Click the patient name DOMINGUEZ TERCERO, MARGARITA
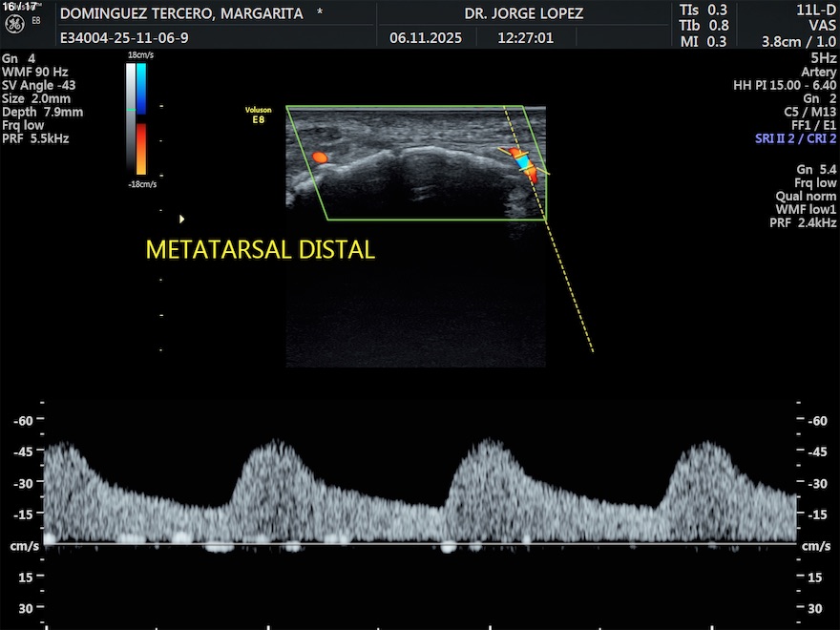This screenshot has width=840, height=630. (x=180, y=13)
